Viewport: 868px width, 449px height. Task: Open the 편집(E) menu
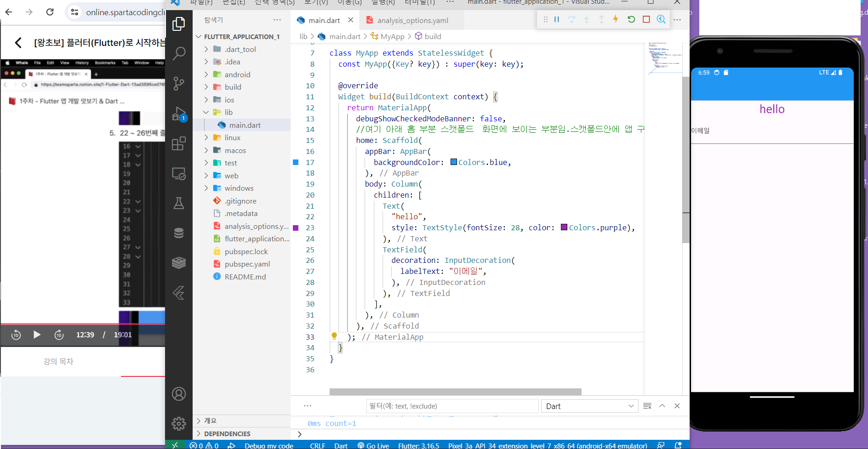234,2
